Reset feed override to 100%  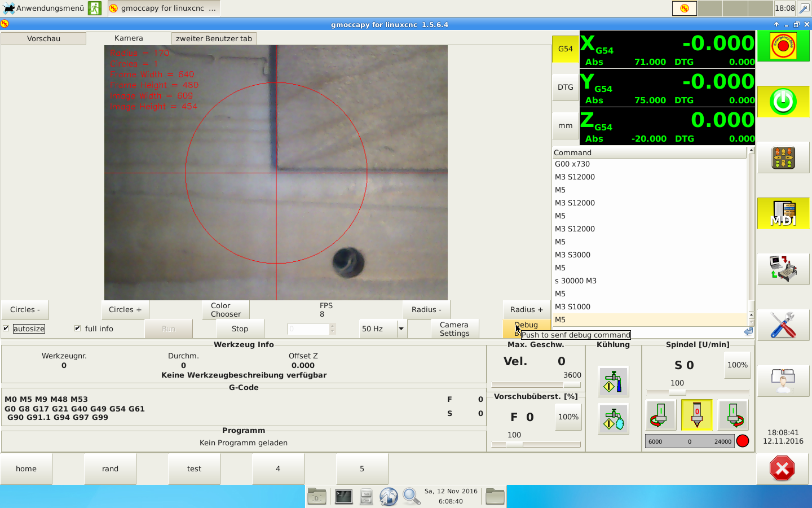click(x=568, y=417)
